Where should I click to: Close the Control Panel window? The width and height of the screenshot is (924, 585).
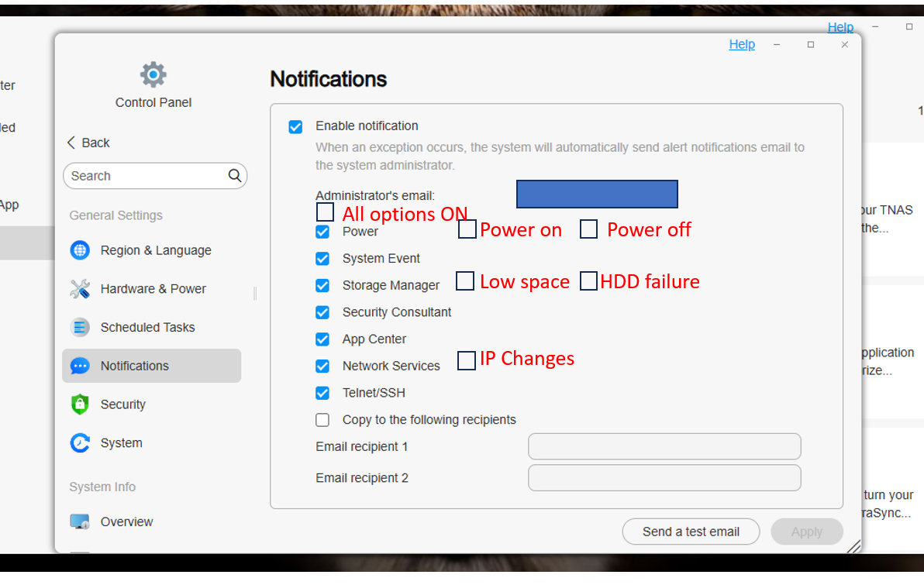(844, 45)
